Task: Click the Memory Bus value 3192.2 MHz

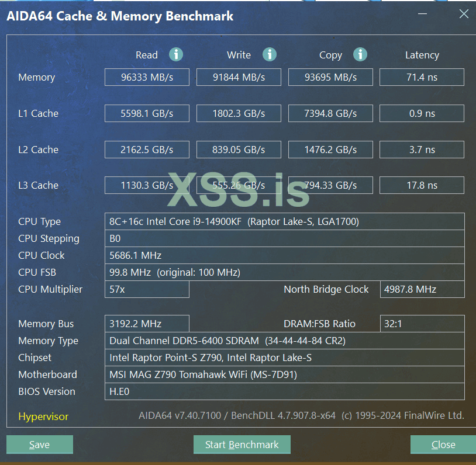Action: (147, 324)
